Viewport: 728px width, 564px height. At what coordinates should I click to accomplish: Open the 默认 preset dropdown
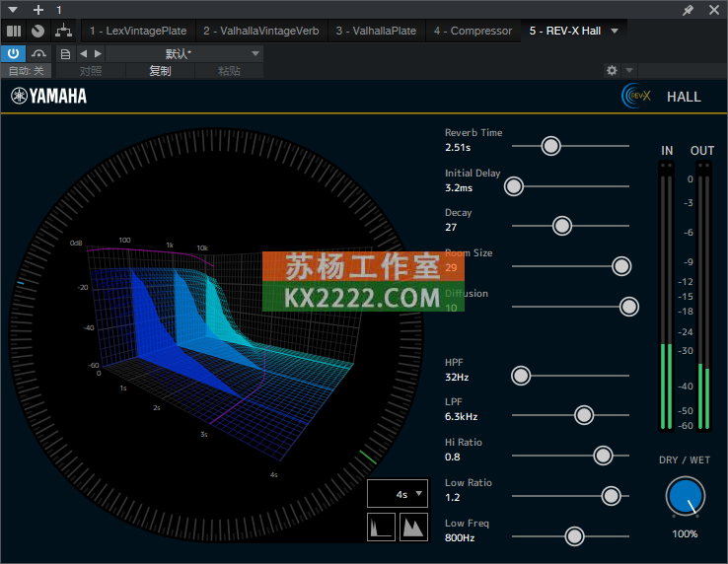[184, 54]
